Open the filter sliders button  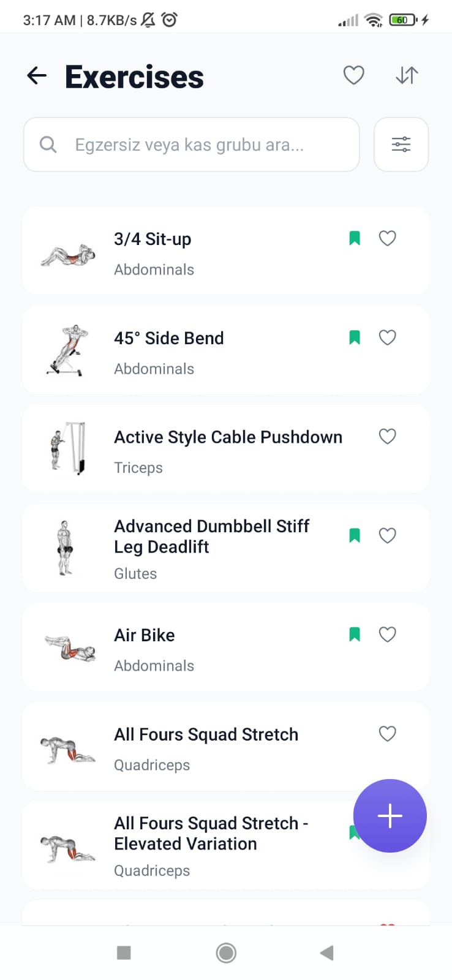[x=401, y=145]
